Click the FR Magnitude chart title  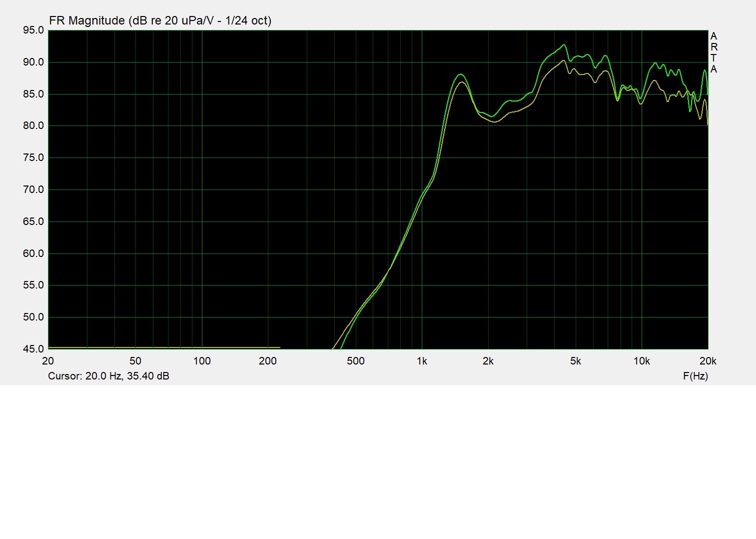[x=160, y=20]
